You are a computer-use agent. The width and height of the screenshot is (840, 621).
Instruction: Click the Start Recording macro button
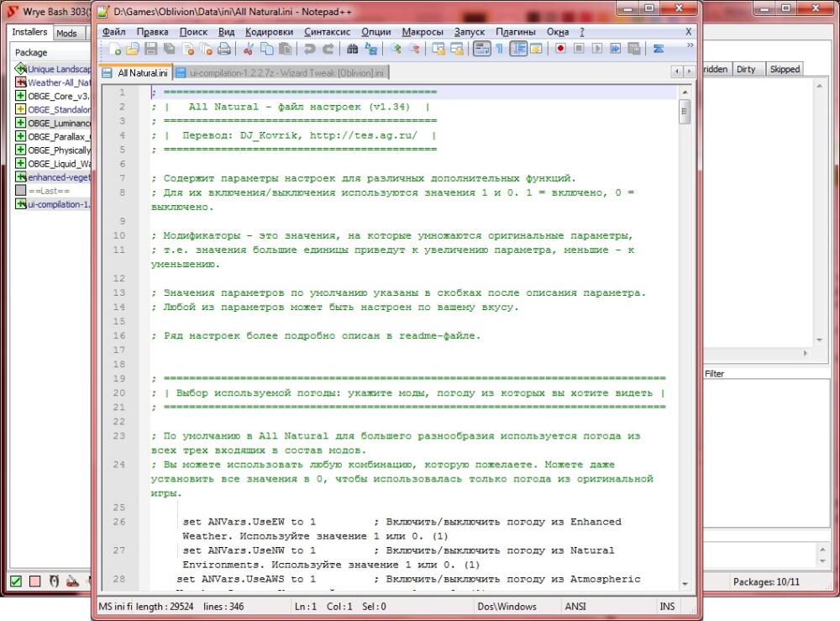[560, 50]
